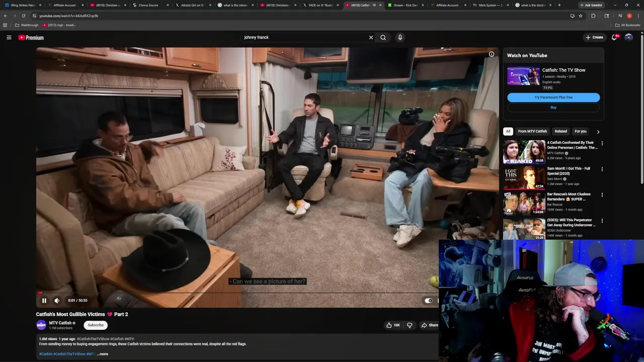Viewport: 644px width, 362px height.
Task: Open the MTV Catfish channel avatar
Action: coord(41,325)
